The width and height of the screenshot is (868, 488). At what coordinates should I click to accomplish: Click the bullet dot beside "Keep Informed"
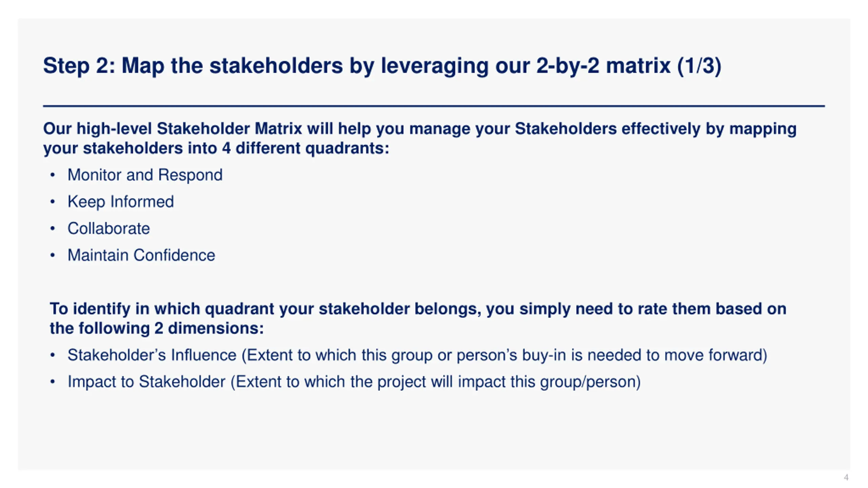click(52, 202)
